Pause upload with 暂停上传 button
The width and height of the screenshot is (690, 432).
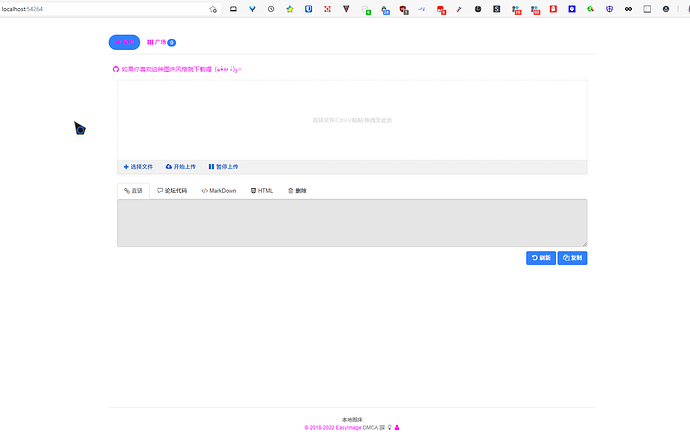click(x=223, y=167)
